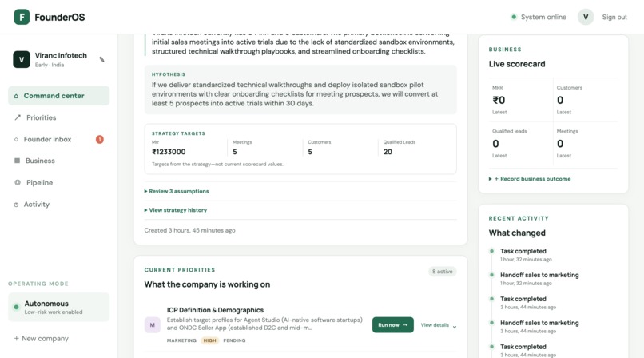Click the PENDING status tag
Screen dimensions: 644x358
234,340
